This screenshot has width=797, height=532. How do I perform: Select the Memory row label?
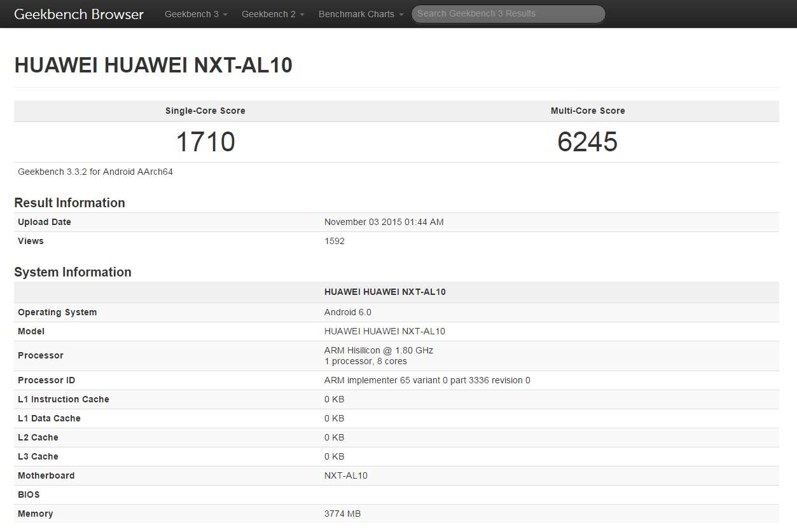(x=36, y=514)
